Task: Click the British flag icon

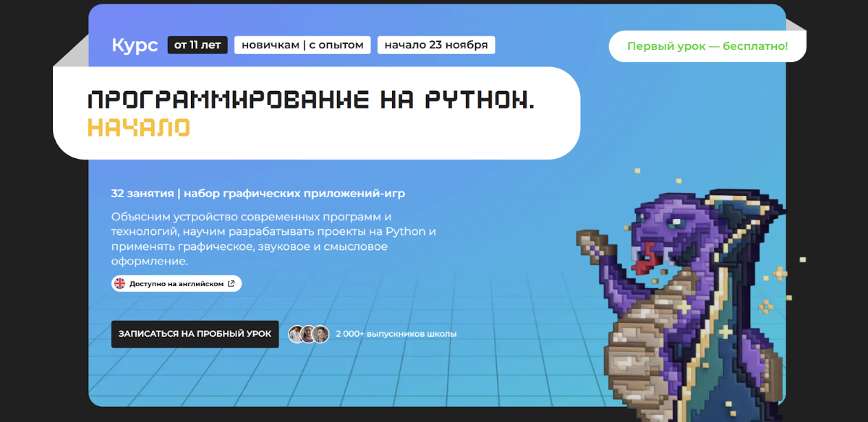Action: coord(120,284)
